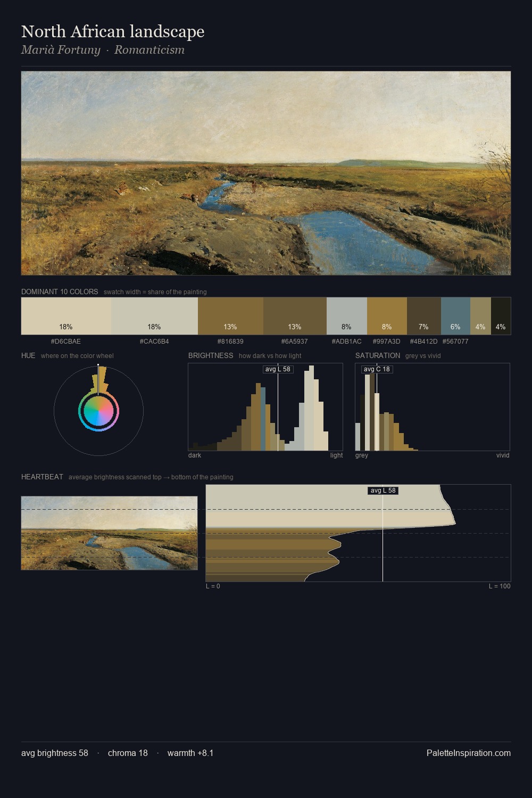Click the artist name Marià Fortuny
532x798 pixels.
[x=61, y=50]
